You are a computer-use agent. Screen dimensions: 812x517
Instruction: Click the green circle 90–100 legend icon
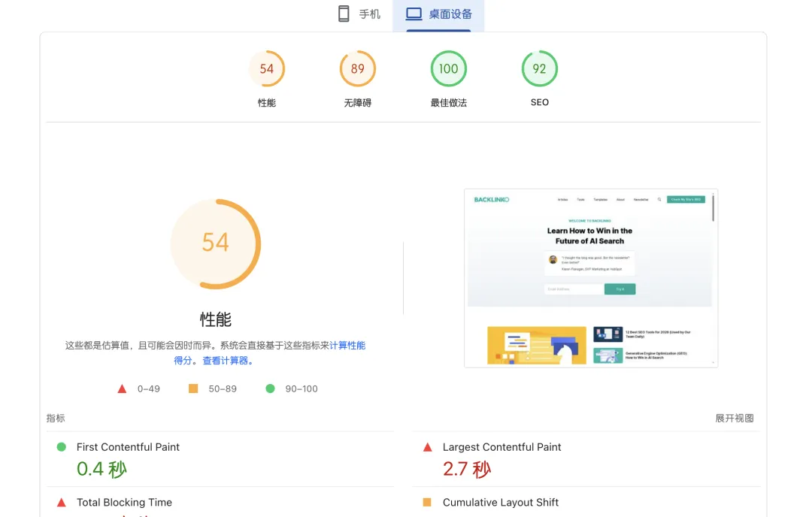point(270,389)
